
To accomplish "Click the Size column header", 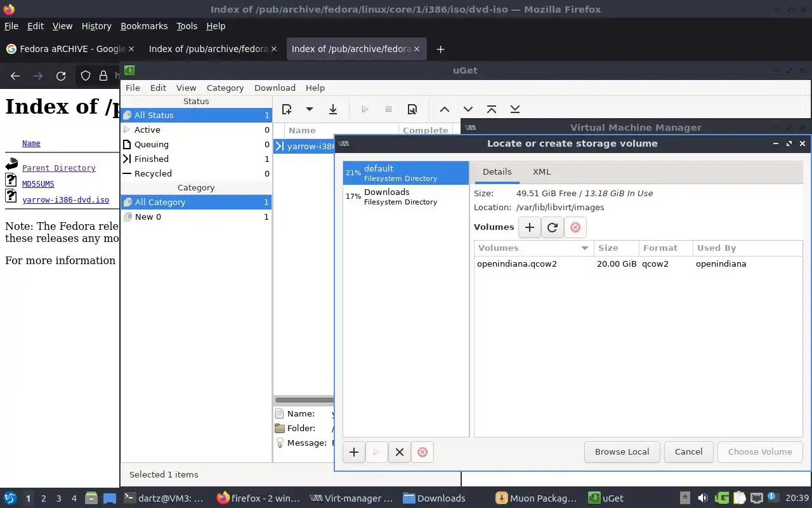I will [616, 248].
